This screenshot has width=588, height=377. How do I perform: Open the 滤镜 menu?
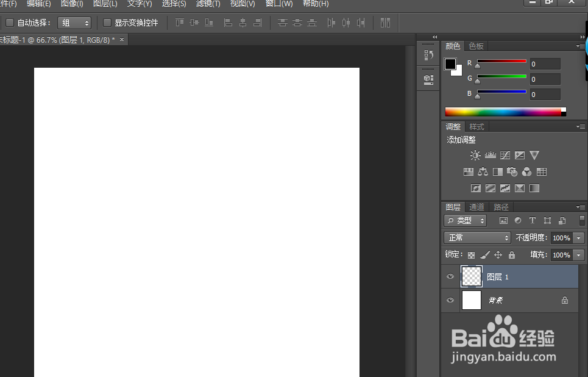(208, 4)
